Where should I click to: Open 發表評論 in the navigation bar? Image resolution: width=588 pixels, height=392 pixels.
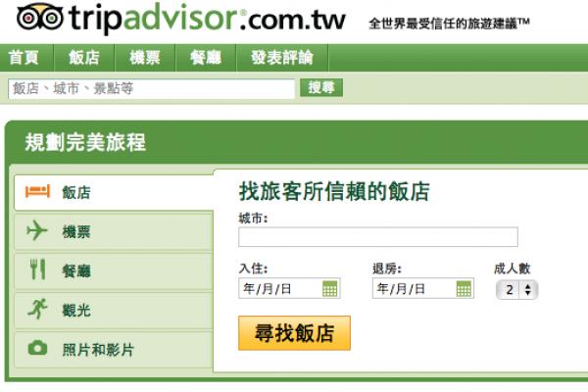pos(282,58)
